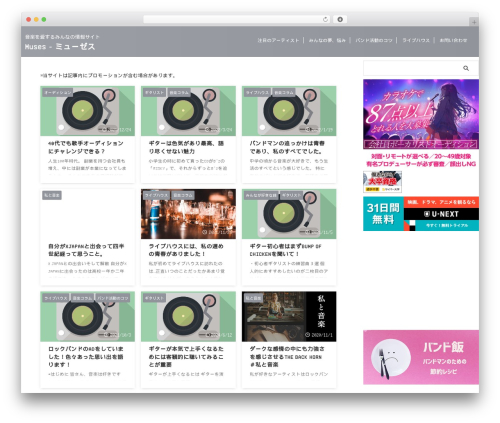500x423 pixels.
Task: Click the turntable thumbnail of the バンドマンの追っかけ article
Action: tap(289, 112)
